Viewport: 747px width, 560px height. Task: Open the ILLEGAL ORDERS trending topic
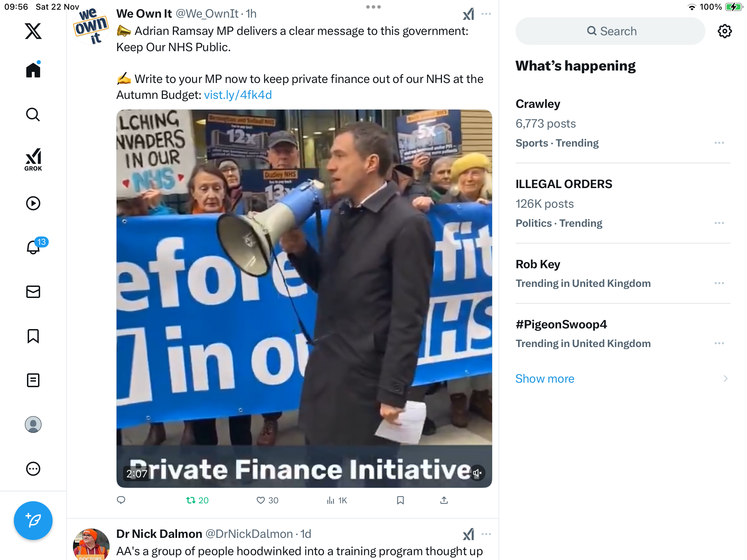click(564, 184)
